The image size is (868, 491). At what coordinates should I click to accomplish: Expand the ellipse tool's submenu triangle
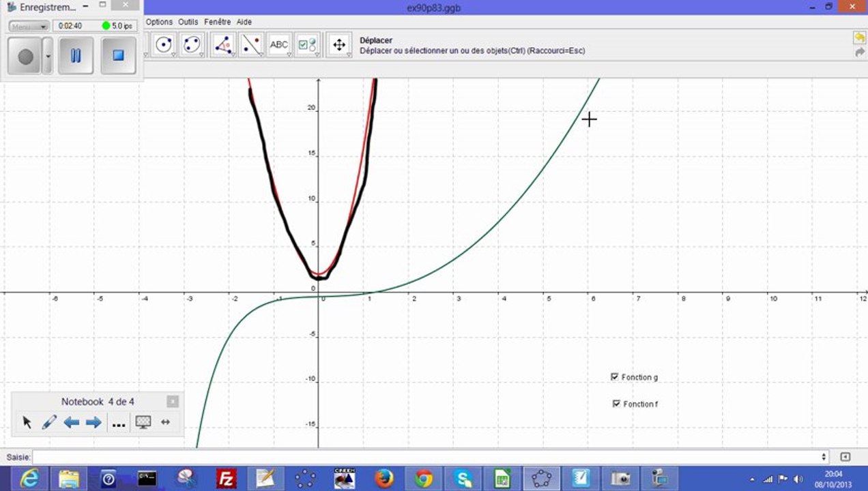202,55
